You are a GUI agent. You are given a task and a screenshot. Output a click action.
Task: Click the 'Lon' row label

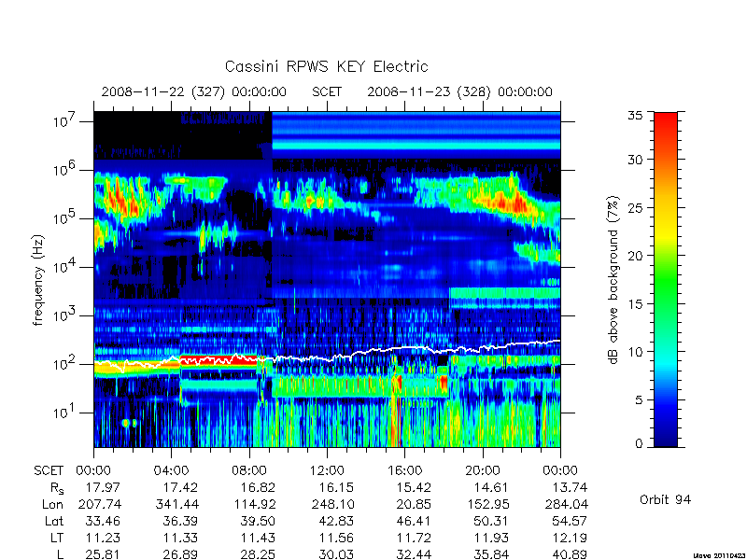point(52,504)
